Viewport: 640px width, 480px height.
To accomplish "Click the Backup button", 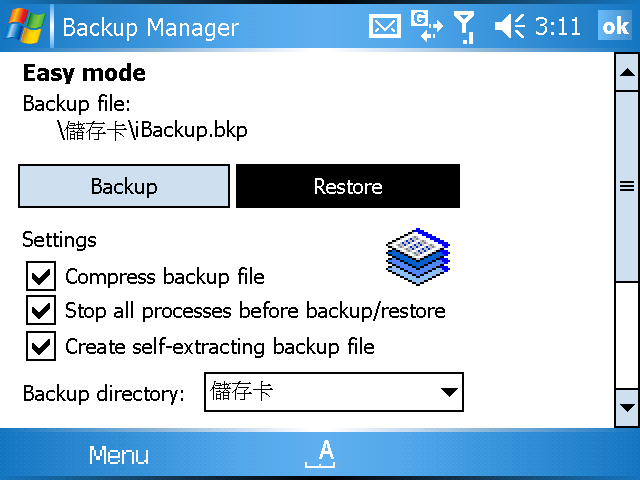I will coord(124,186).
